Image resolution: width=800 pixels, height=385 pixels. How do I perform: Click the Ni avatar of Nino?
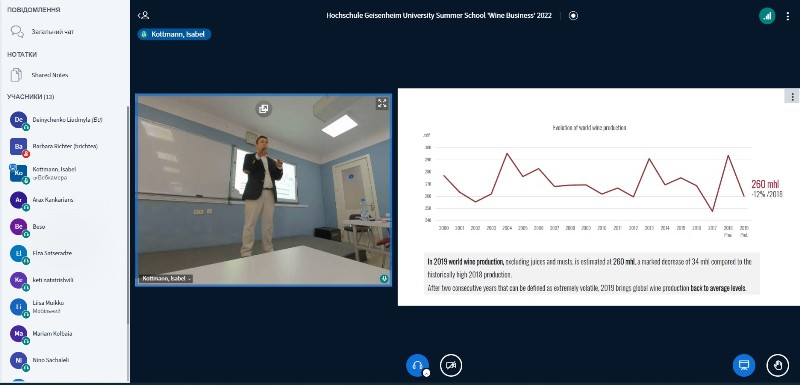click(18, 360)
